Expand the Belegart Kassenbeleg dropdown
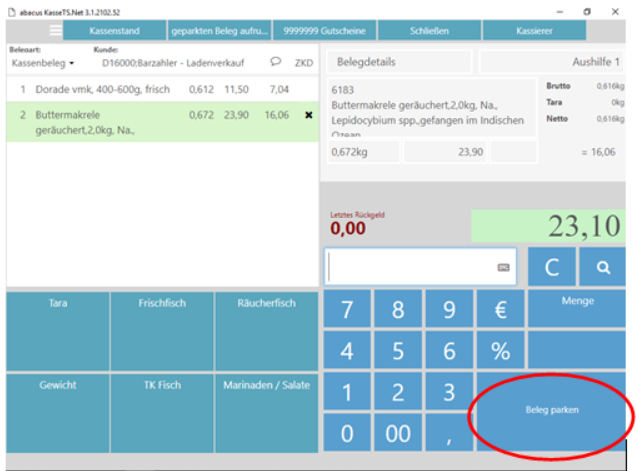Image resolution: width=636 pixels, height=471 pixels. 43,63
